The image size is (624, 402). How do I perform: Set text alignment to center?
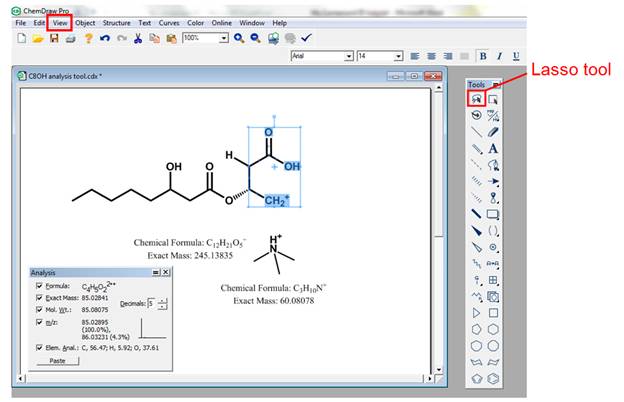[x=431, y=56]
